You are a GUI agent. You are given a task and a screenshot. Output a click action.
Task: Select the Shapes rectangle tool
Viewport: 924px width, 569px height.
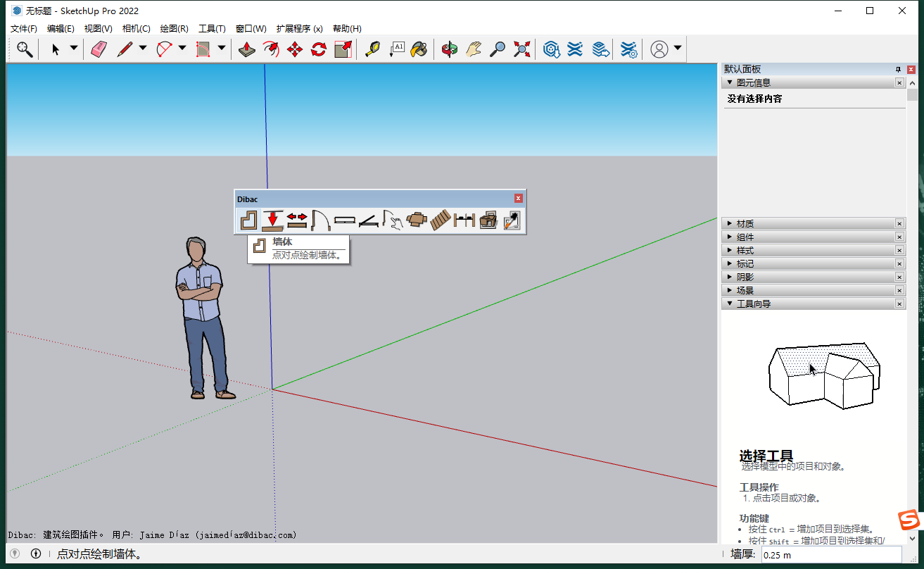(x=203, y=49)
